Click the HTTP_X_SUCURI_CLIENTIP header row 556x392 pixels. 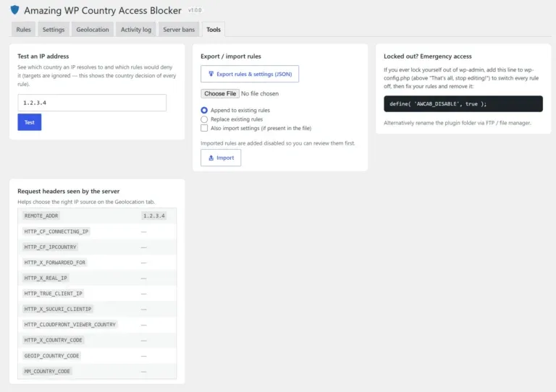pos(97,309)
